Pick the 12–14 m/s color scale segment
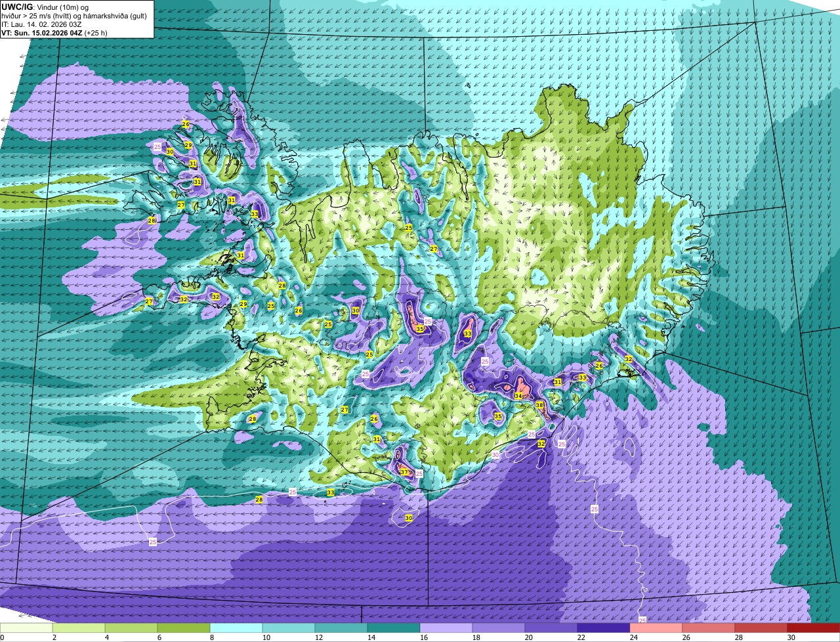840x642 pixels. pyautogui.click(x=341, y=628)
